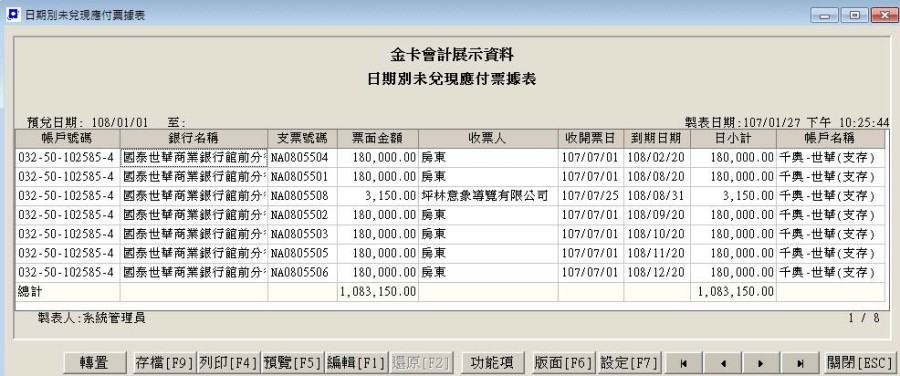
Task: Select check number NA0805502 cell
Action: click(x=302, y=215)
